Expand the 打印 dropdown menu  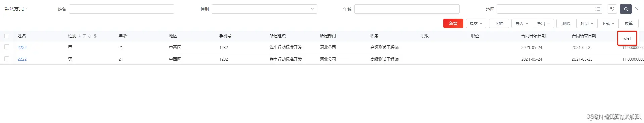click(587, 23)
